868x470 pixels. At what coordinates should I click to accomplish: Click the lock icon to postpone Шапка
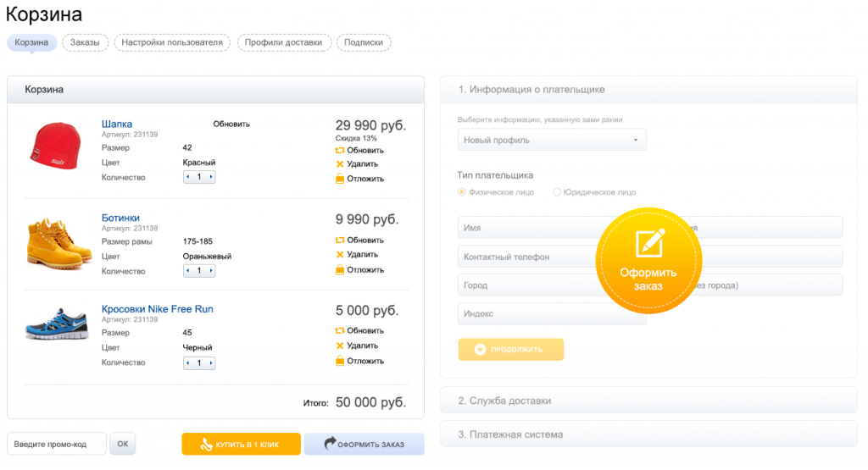pyautogui.click(x=340, y=179)
